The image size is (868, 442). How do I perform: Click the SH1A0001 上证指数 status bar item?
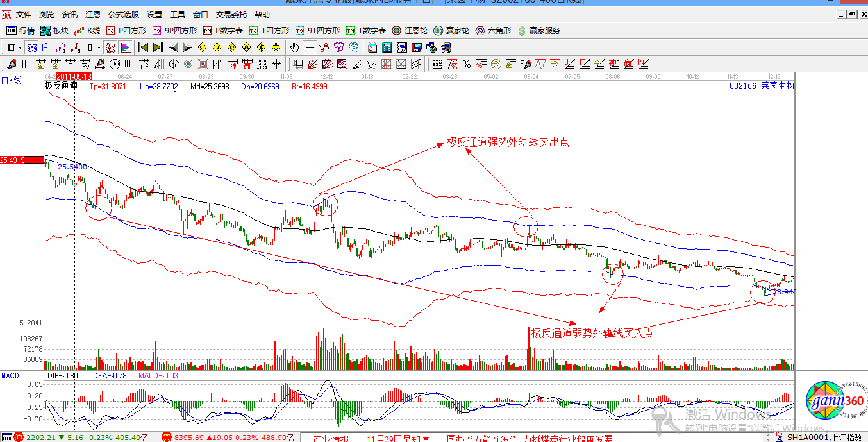822,438
